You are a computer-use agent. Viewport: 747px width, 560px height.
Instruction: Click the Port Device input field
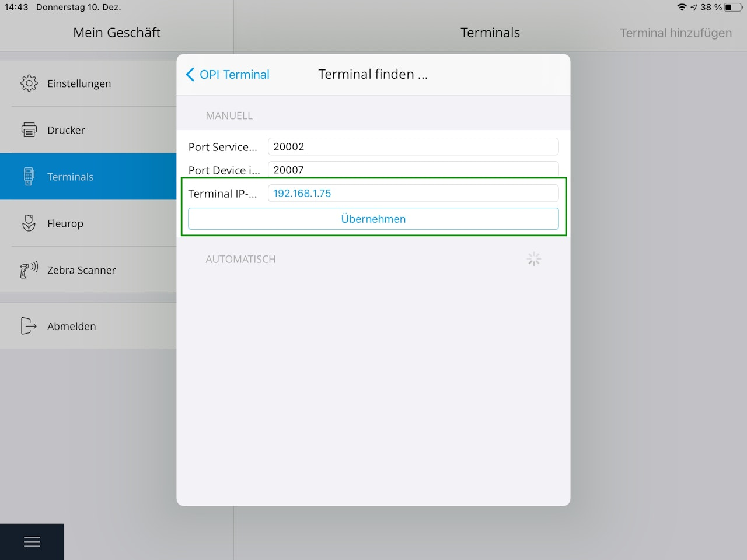[x=413, y=170]
